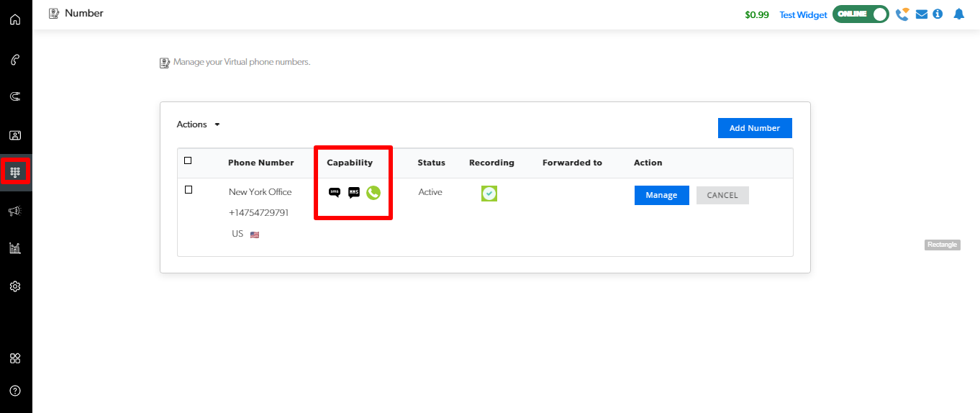This screenshot has height=413, width=980.
Task: Click the $0.99 account balance
Action: [757, 15]
